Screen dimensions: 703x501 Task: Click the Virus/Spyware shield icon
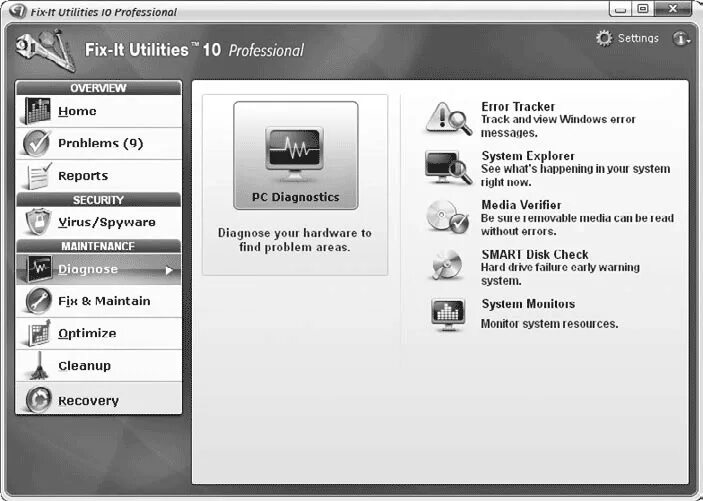coord(38,221)
